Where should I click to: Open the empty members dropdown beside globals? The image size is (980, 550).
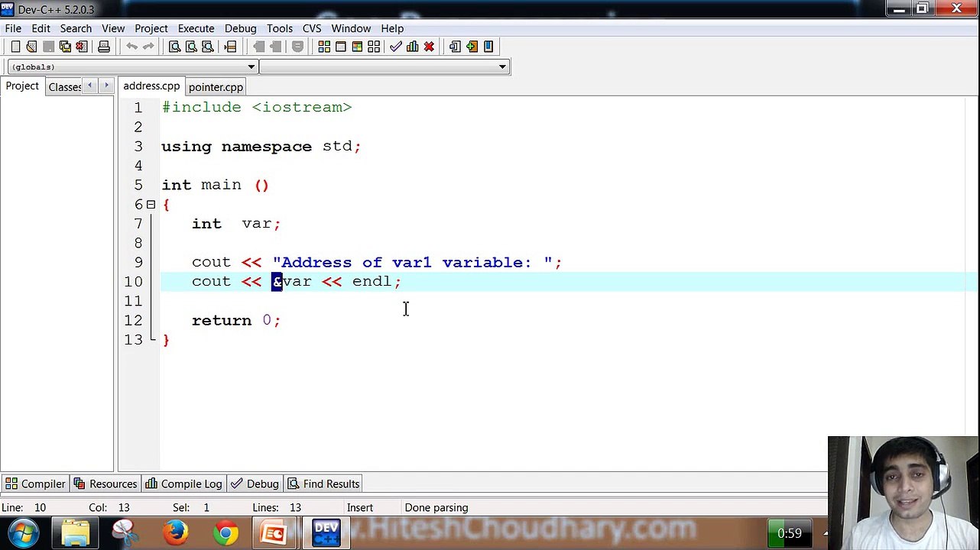click(385, 67)
